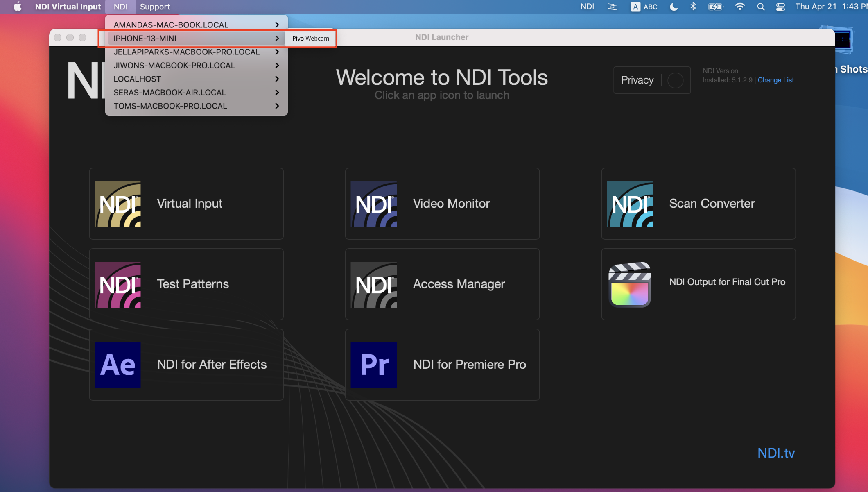Click the Video Monitor label
The image size is (868, 492).
click(451, 204)
